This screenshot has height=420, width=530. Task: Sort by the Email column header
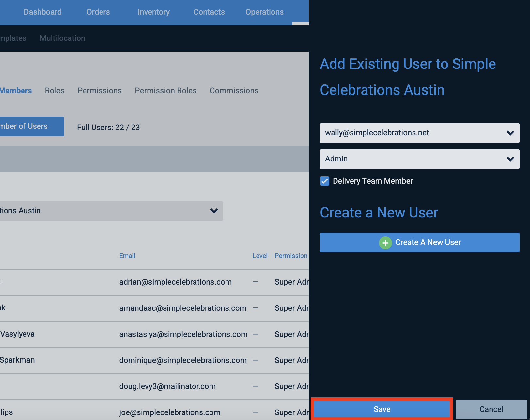127,256
